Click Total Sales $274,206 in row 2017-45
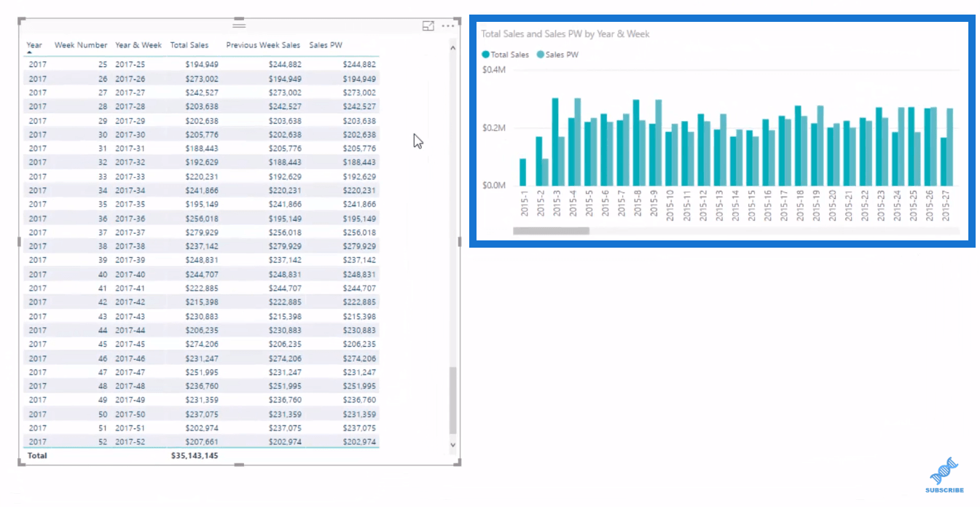The image size is (980, 507). [x=203, y=344]
